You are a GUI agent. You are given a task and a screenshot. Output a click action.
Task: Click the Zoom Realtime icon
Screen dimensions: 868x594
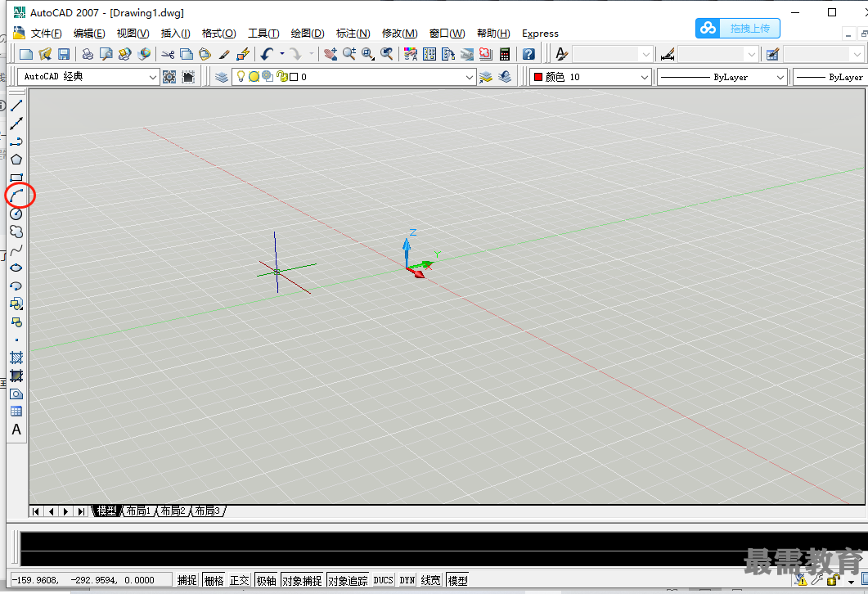point(349,54)
